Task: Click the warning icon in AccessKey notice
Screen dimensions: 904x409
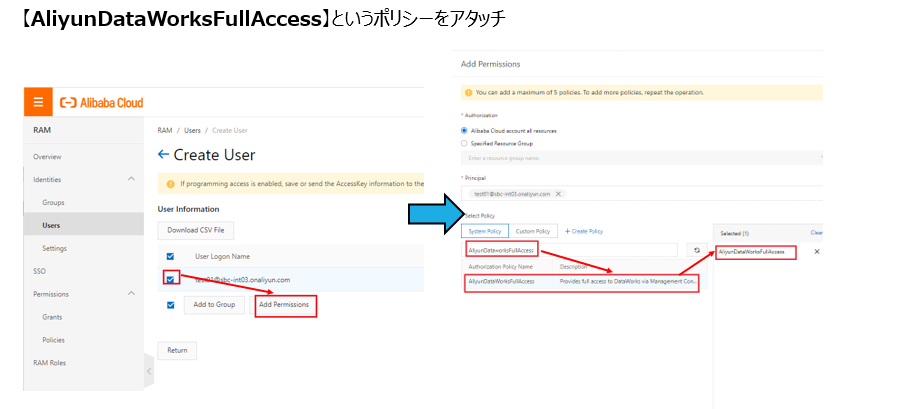Action: pyautogui.click(x=170, y=184)
